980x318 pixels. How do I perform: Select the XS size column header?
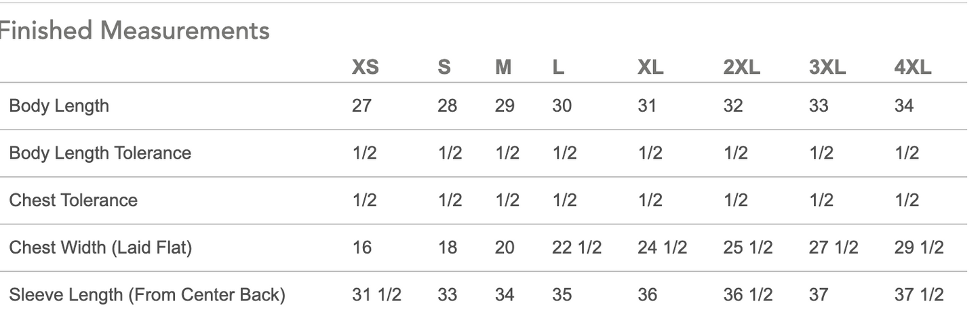pos(365,68)
